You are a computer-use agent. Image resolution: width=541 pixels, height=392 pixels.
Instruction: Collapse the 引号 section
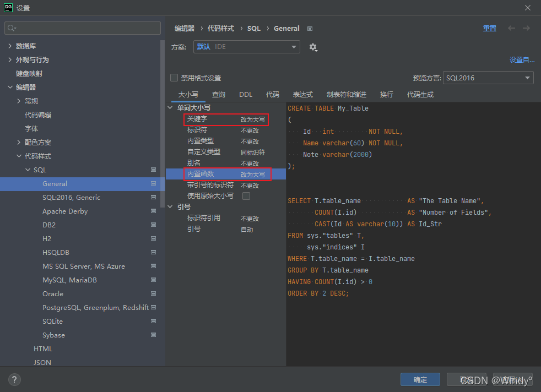(x=170, y=207)
